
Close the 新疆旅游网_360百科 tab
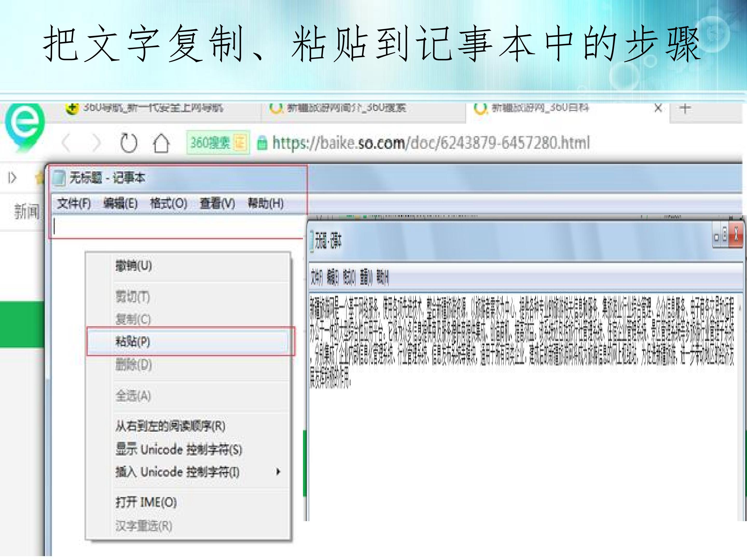(658, 108)
